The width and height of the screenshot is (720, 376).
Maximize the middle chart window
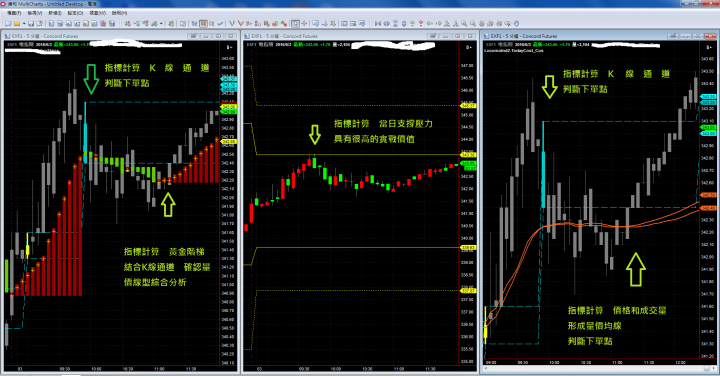457,36
